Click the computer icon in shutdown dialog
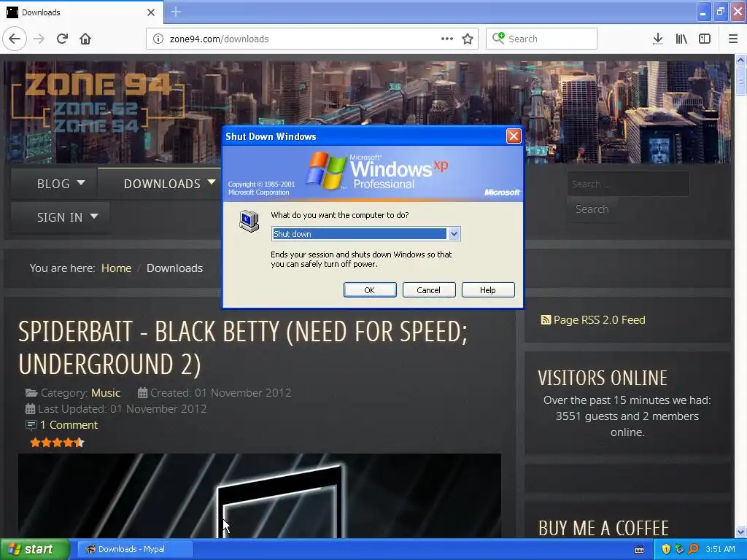 point(249,222)
